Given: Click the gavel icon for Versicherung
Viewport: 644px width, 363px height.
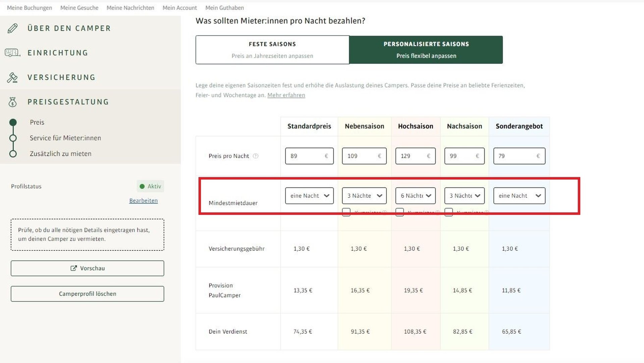Looking at the screenshot, I should pos(12,78).
